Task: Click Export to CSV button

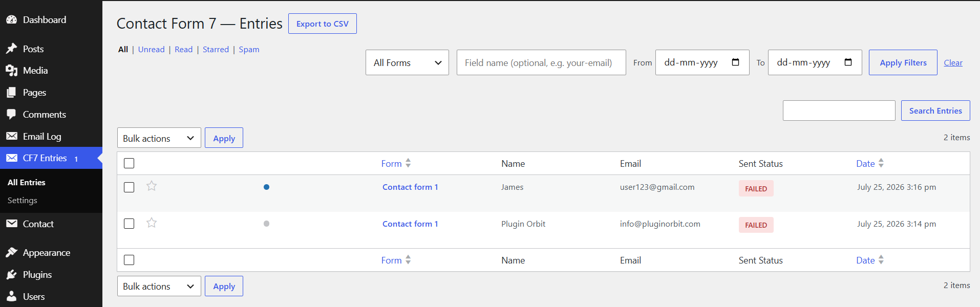Action: tap(323, 24)
